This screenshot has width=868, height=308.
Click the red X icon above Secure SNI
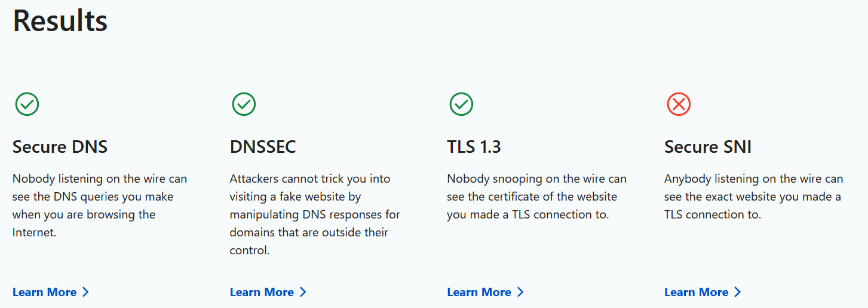[679, 104]
